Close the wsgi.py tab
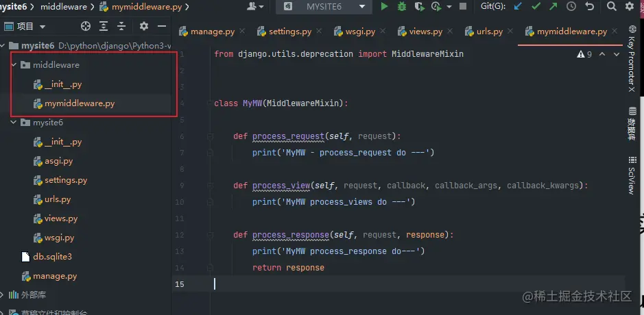This screenshot has height=315, width=644. pos(383,32)
